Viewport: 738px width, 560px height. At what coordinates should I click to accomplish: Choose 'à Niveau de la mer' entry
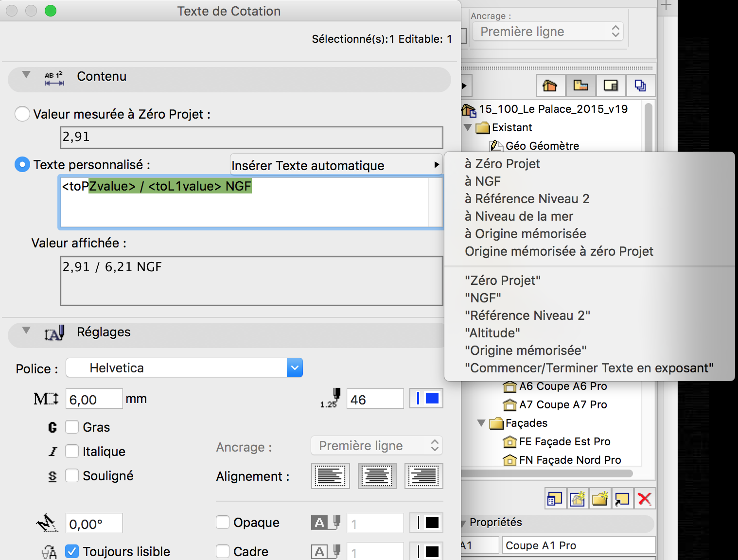coord(519,216)
